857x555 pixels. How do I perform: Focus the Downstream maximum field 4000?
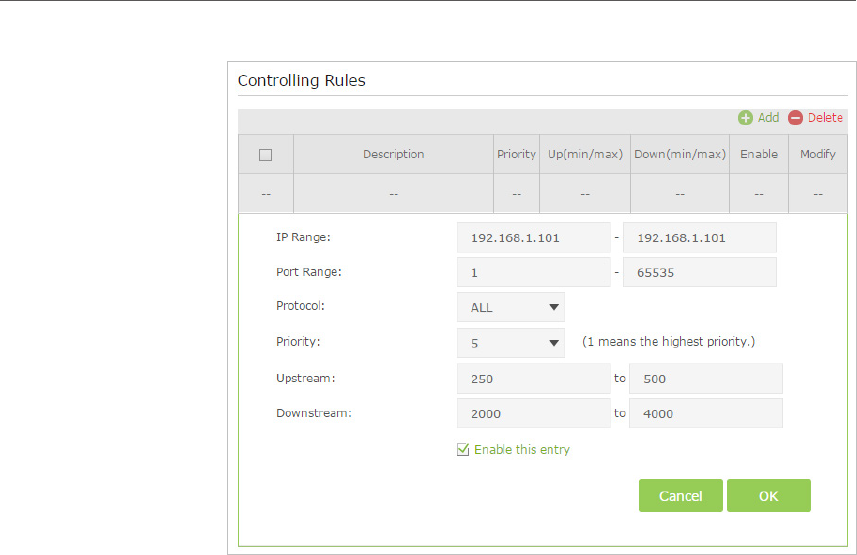pos(705,413)
